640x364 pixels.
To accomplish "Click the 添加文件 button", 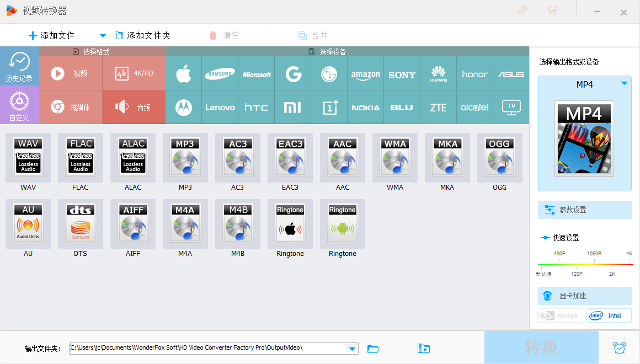I will 52,35.
